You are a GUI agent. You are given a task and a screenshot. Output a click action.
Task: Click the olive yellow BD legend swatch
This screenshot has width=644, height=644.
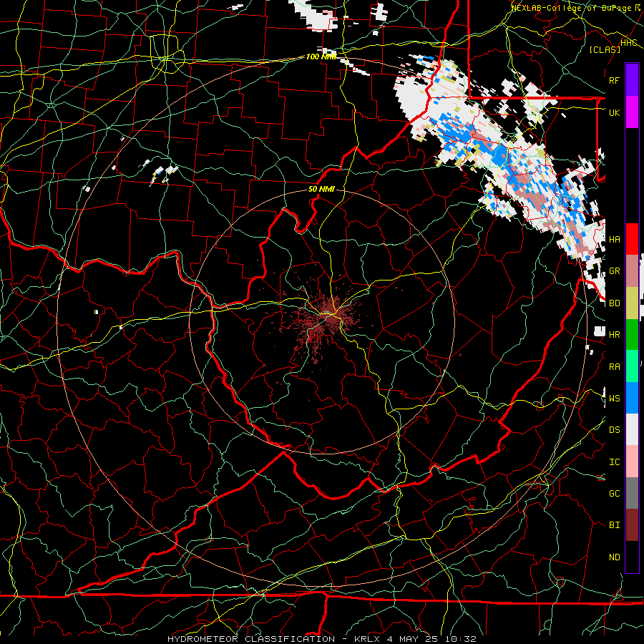pos(632,303)
